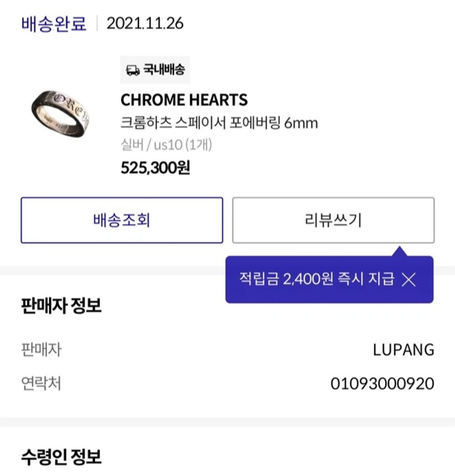Viewport: 455px width, 476px height.
Task: Click the 배송완료 delivery status label
Action: 53,23
